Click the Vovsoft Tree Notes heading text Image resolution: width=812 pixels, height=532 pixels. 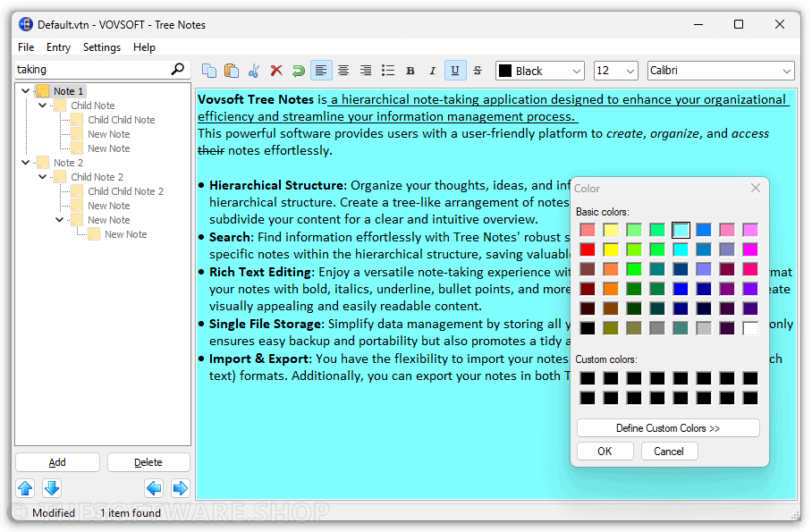(x=256, y=99)
